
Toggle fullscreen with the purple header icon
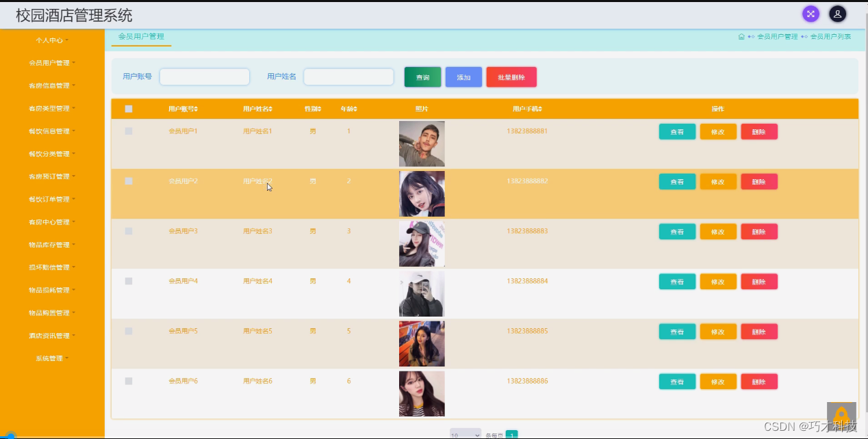point(810,14)
